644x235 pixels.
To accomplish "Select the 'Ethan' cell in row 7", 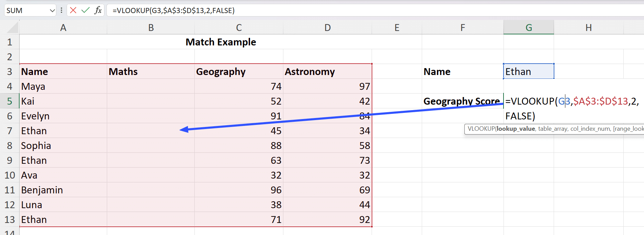I will 63,131.
